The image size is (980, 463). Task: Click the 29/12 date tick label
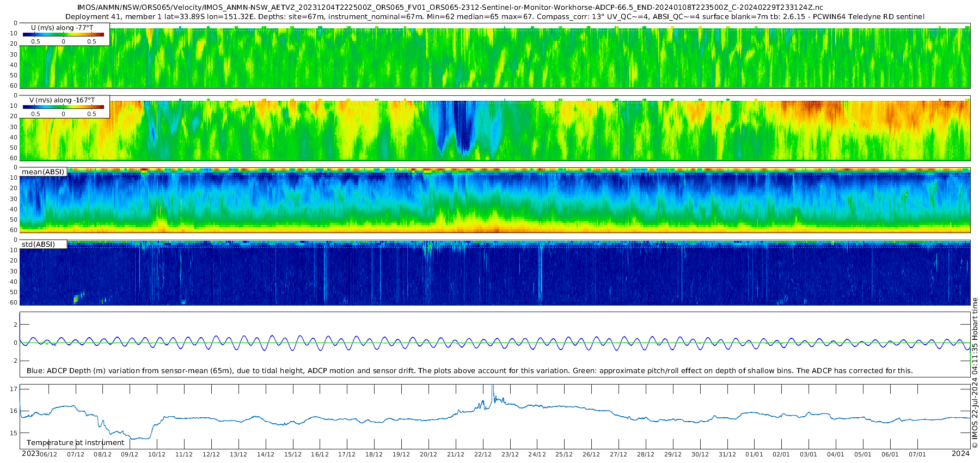(x=673, y=454)
